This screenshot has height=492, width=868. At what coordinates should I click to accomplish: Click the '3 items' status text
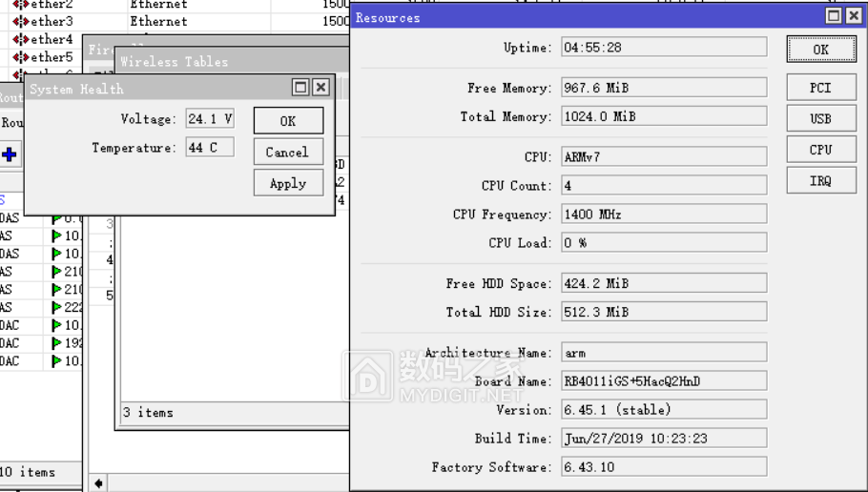[148, 412]
